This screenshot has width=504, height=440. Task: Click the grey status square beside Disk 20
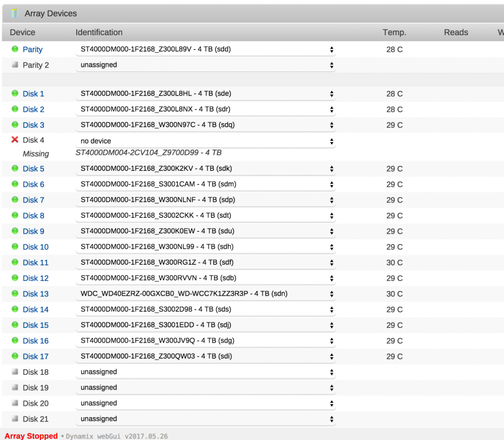click(15, 403)
